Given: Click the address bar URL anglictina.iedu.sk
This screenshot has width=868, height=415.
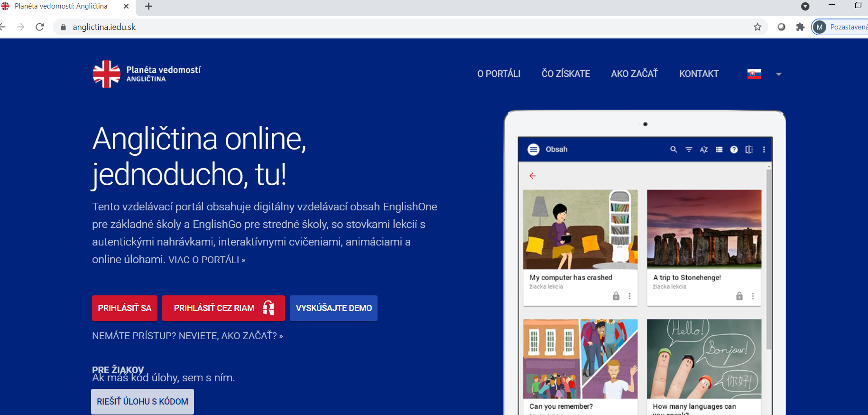Looking at the screenshot, I should point(104,27).
